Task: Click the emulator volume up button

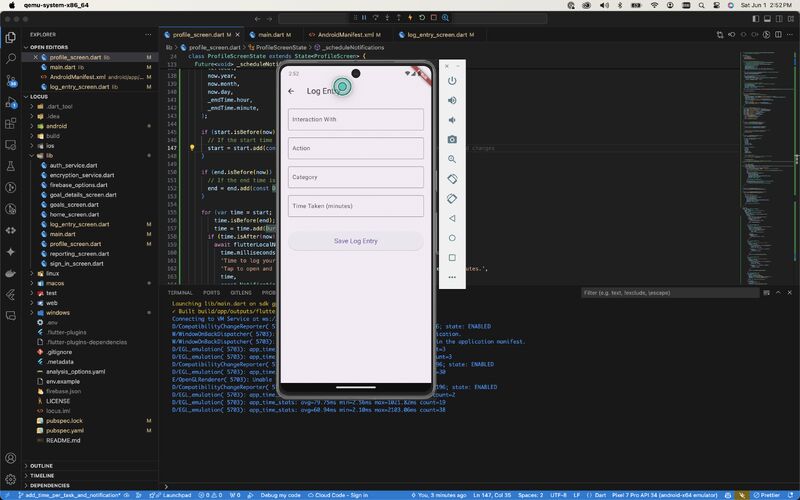Action: [x=452, y=100]
